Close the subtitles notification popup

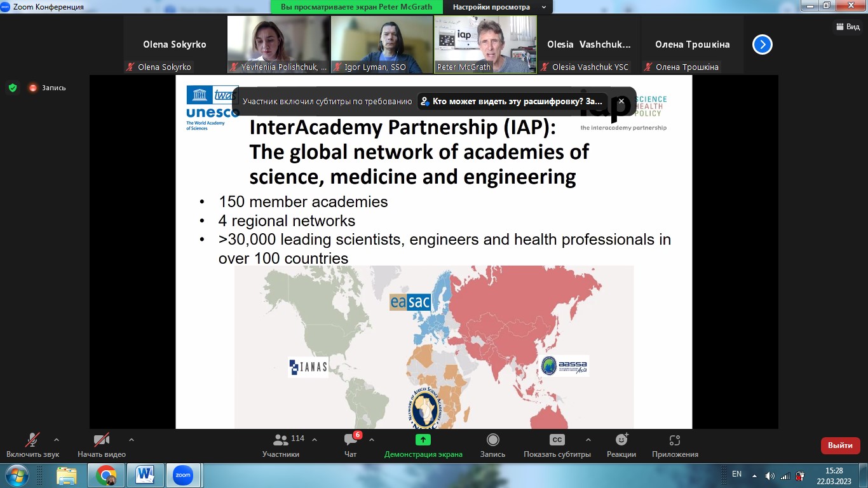[x=621, y=101]
